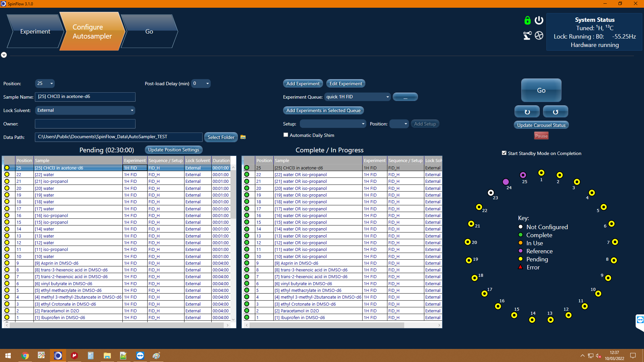Click the robot arm autosampler icon

click(x=527, y=36)
